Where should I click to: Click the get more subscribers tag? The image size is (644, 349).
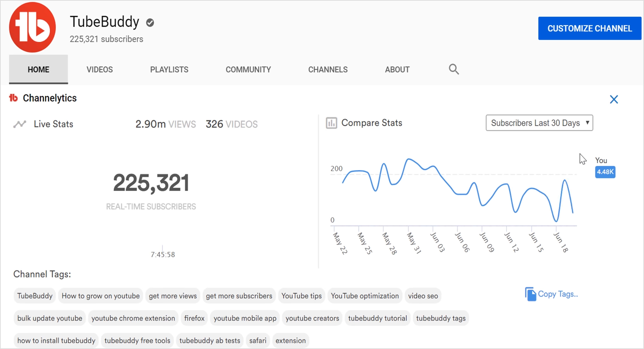pyautogui.click(x=239, y=296)
